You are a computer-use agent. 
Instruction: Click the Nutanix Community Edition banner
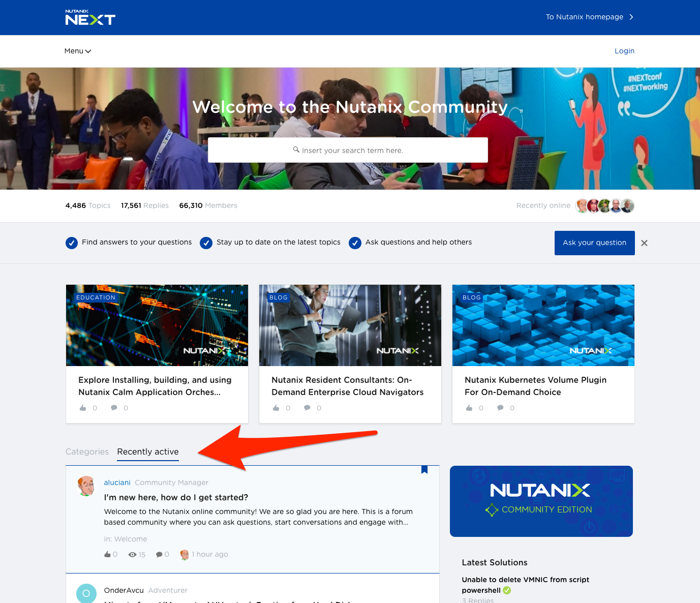click(541, 501)
